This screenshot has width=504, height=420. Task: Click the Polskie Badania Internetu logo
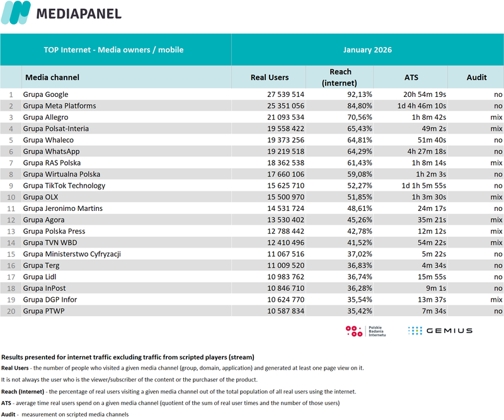pyautogui.click(x=365, y=331)
